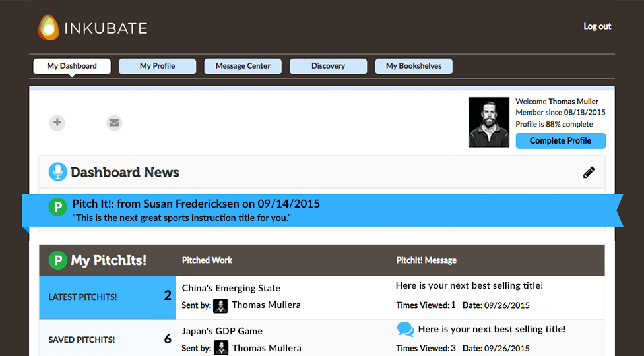Select My Bookshelves tab

coord(414,66)
